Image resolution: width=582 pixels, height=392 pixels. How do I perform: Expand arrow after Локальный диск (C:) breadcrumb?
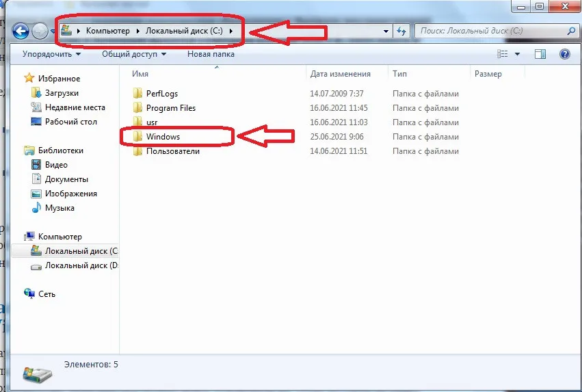[231, 31]
